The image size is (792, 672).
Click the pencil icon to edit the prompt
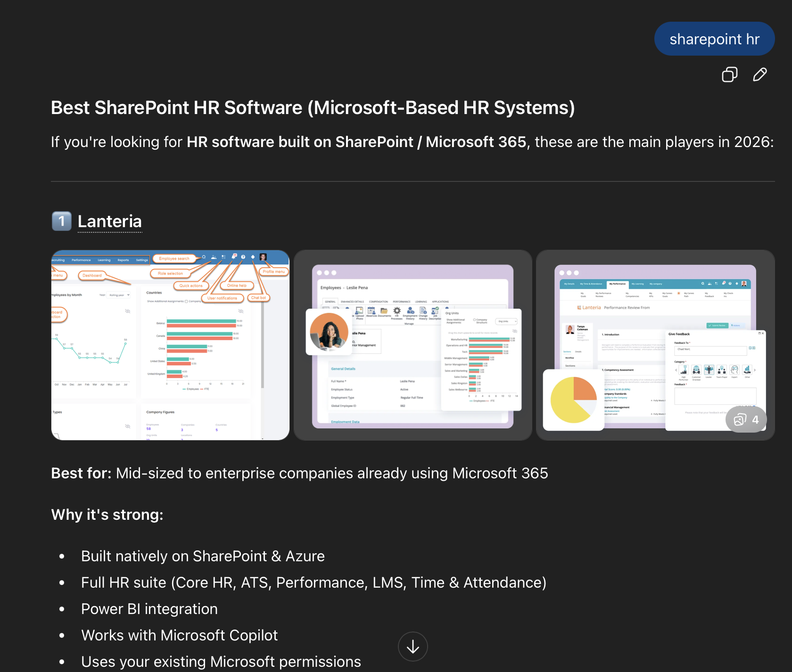click(760, 74)
